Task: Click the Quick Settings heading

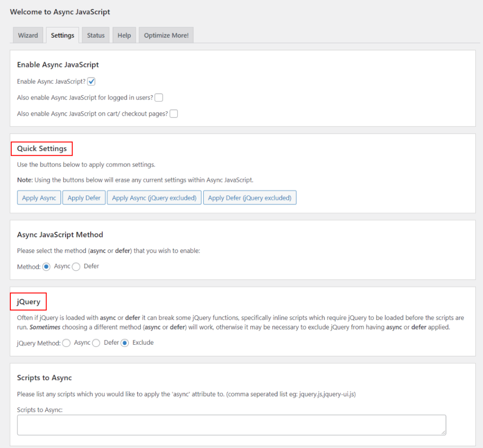Action: click(42, 148)
